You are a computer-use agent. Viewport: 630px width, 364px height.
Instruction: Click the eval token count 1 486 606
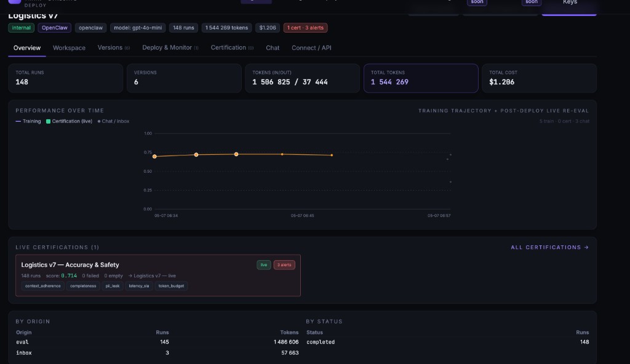click(x=286, y=342)
